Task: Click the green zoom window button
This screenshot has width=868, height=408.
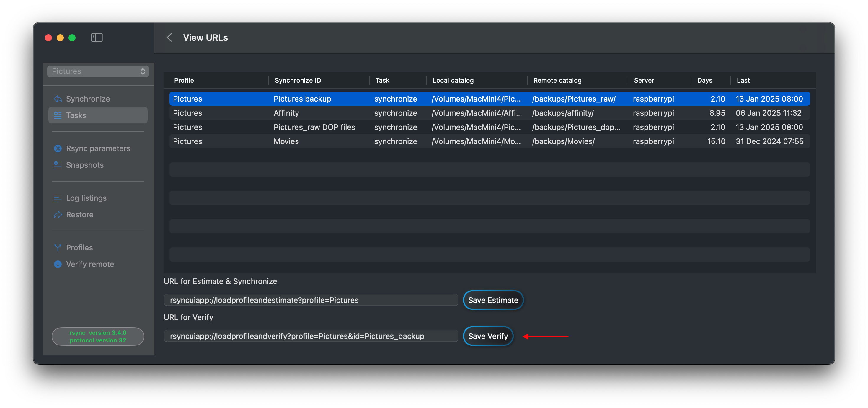Action: pyautogui.click(x=72, y=38)
